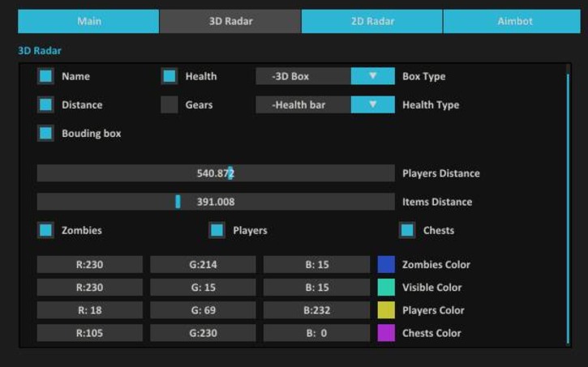Click Visible Color G: 15 field
This screenshot has width=588, height=367.
[203, 288]
